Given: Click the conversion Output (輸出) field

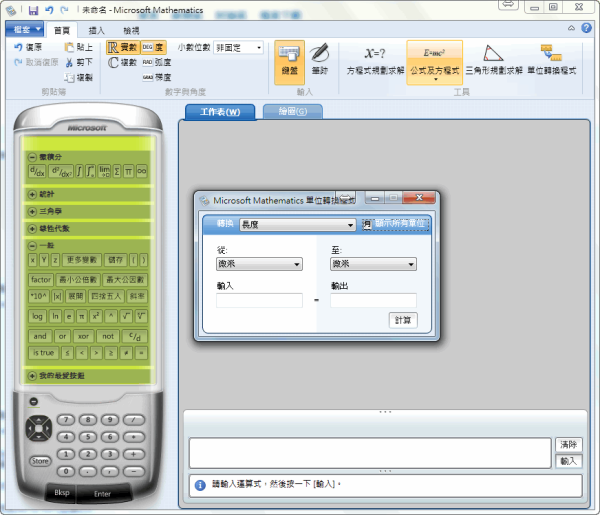Looking at the screenshot, I should point(373,300).
